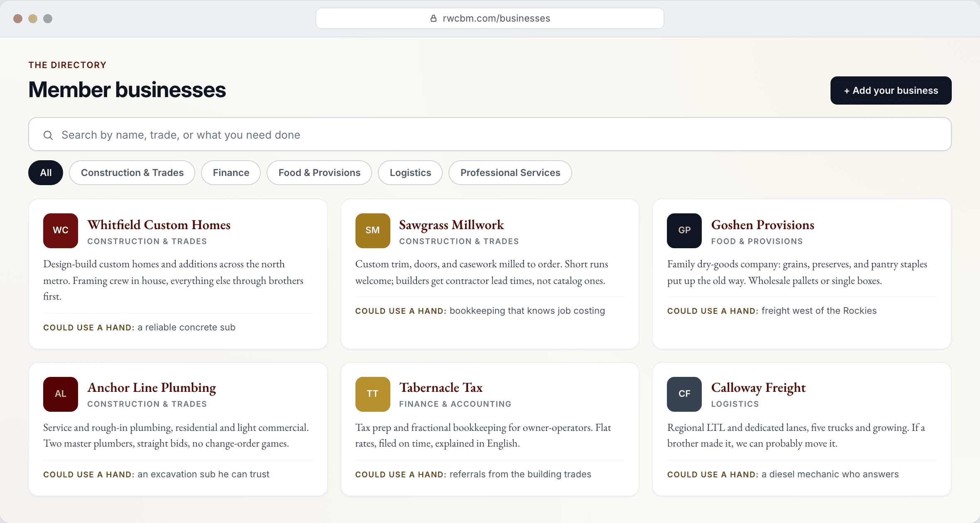This screenshot has width=980, height=523.
Task: Click 'CONSTRUCTION & TRADES' label under Anchor Line Plumbing
Action: 147,404
